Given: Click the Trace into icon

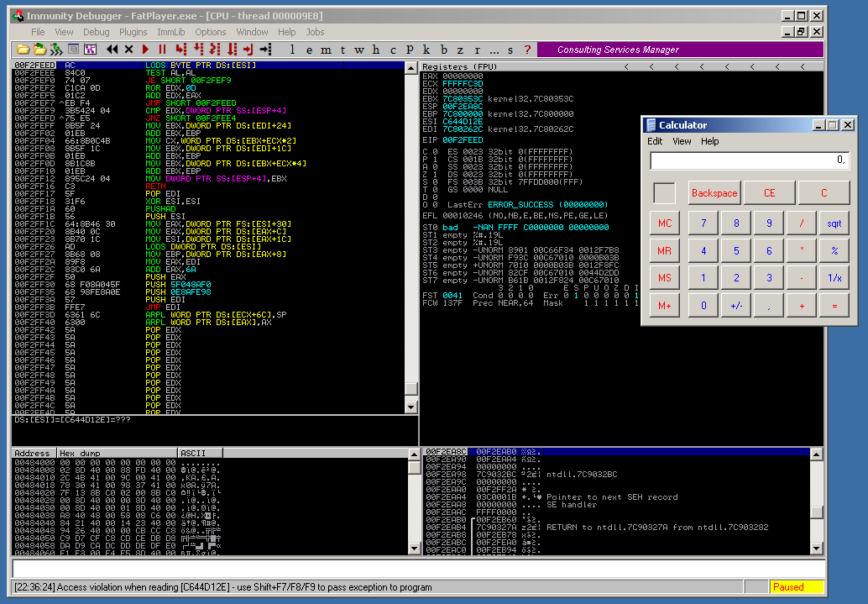Looking at the screenshot, I should click(x=215, y=50).
